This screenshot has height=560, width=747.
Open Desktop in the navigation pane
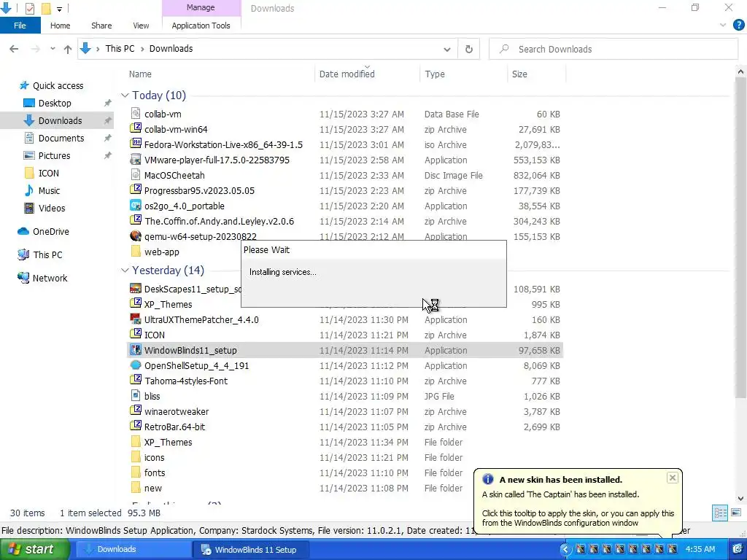point(54,104)
